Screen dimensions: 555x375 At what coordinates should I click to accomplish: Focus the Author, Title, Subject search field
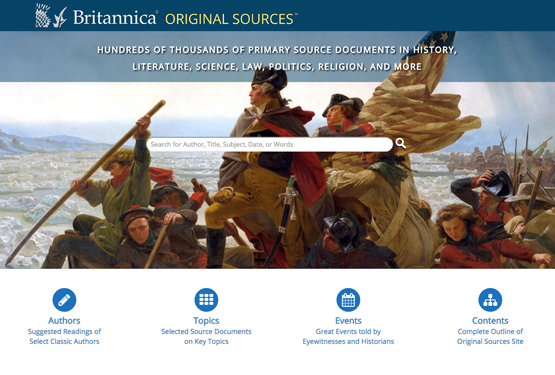270,144
